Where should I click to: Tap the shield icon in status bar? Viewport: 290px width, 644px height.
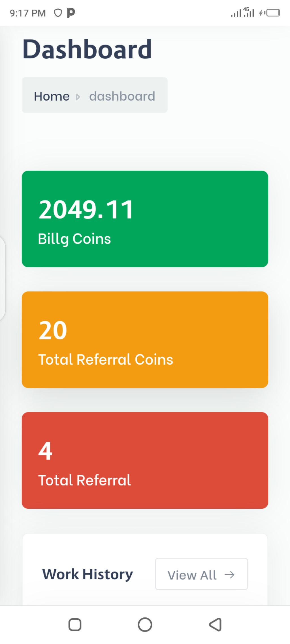(x=58, y=13)
